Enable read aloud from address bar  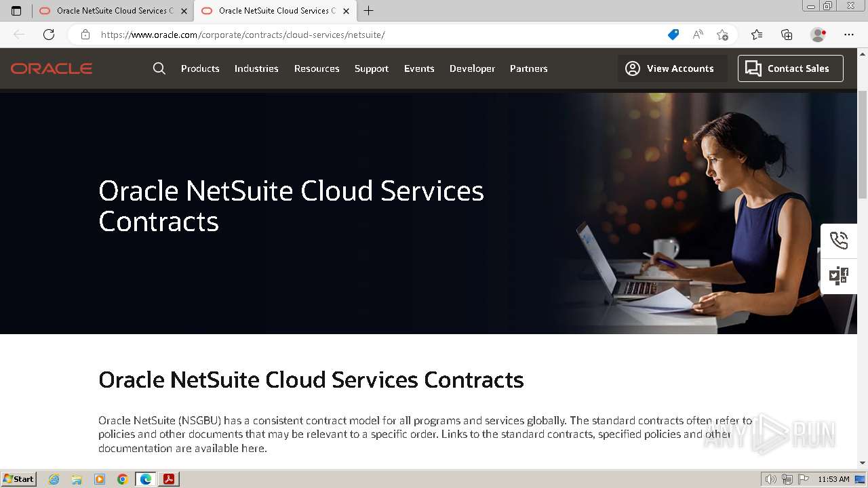tap(698, 35)
